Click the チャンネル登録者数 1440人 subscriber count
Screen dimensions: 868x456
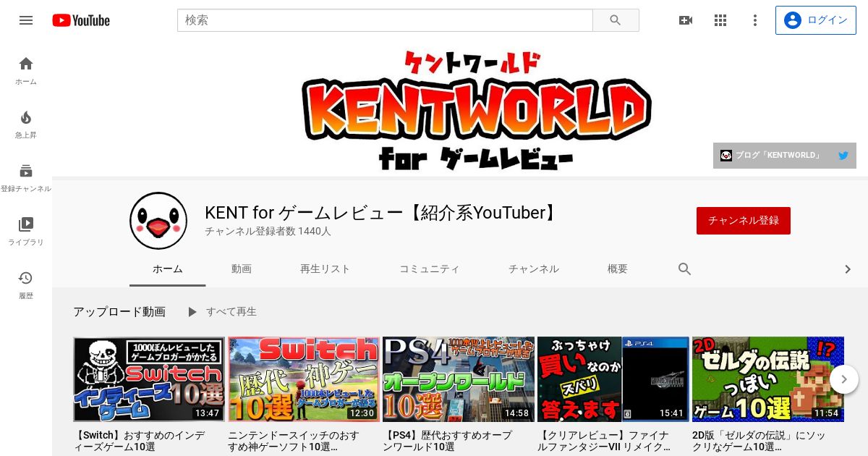click(268, 232)
